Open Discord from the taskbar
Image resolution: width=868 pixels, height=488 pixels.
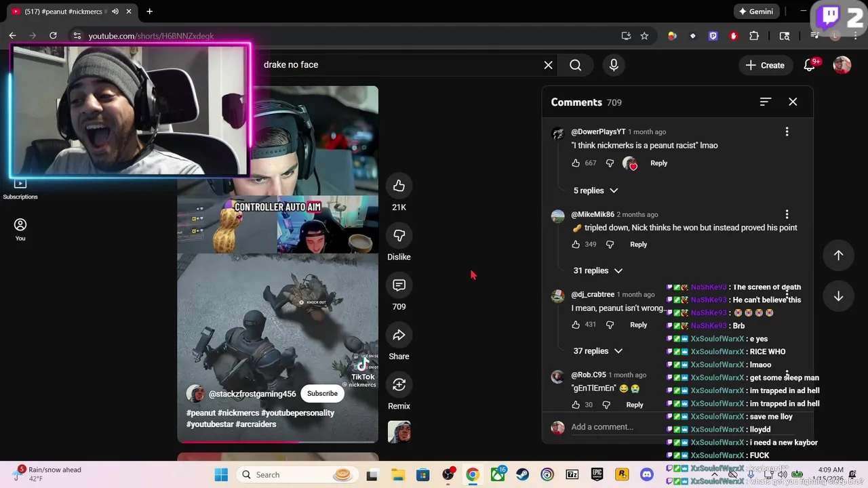646,475
